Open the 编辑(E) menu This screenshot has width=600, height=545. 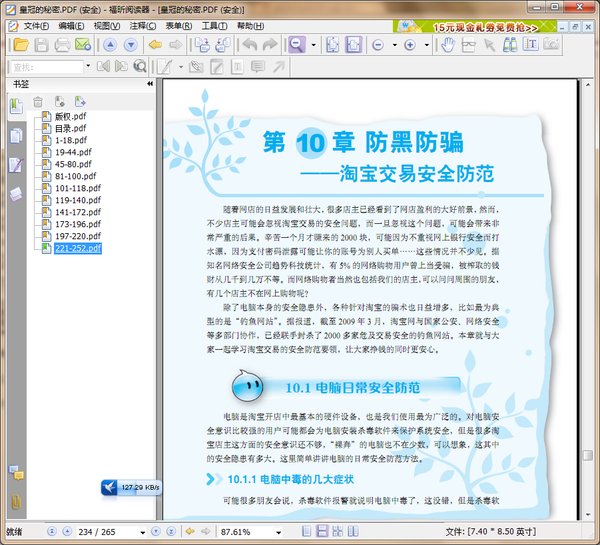(x=71, y=26)
